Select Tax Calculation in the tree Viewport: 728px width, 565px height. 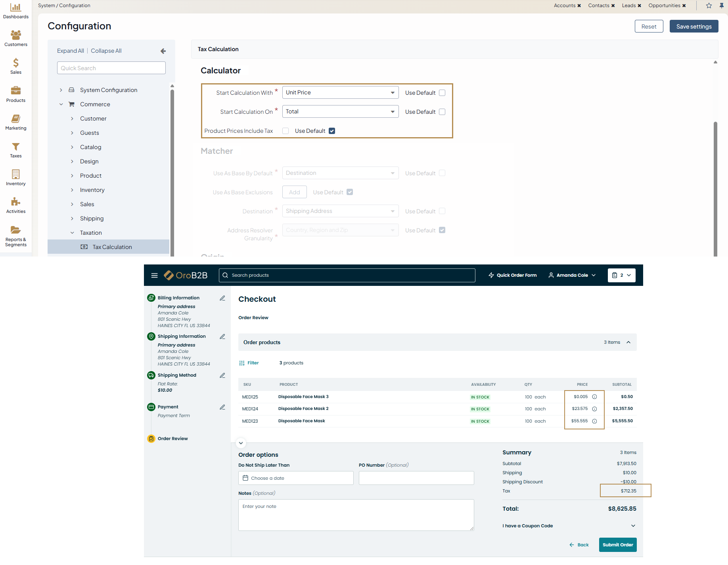[x=112, y=247]
